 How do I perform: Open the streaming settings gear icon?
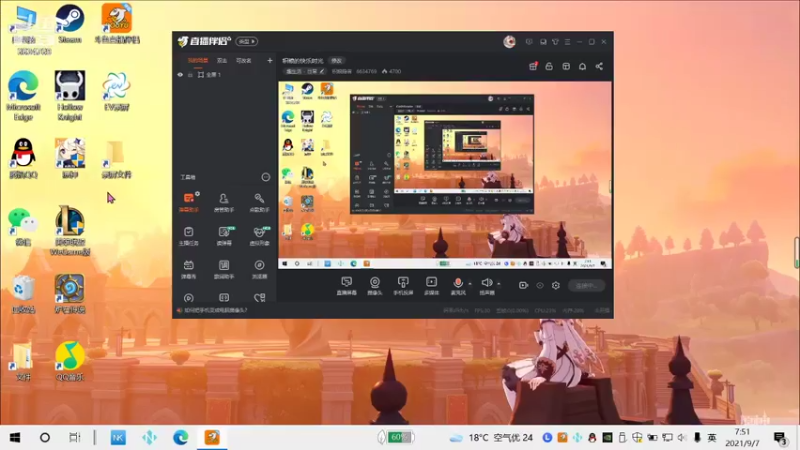coord(556,286)
